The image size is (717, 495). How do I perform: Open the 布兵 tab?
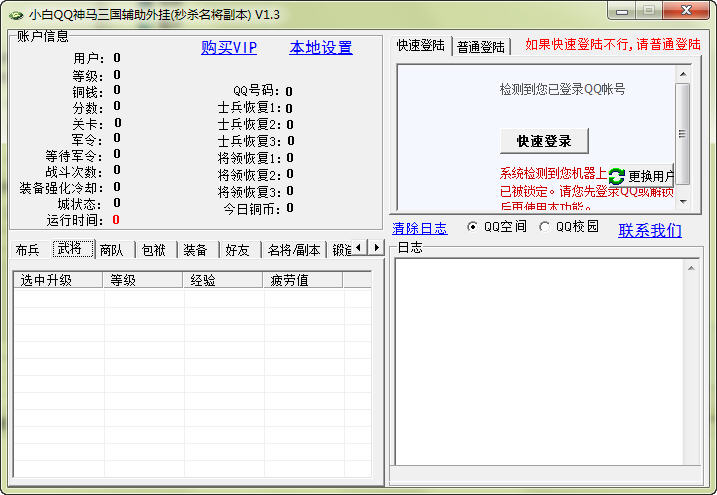coord(27,250)
